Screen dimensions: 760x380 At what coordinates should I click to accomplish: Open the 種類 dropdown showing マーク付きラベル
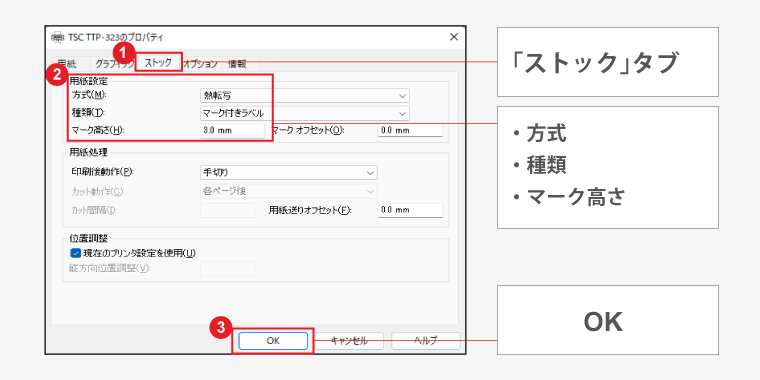click(304, 113)
